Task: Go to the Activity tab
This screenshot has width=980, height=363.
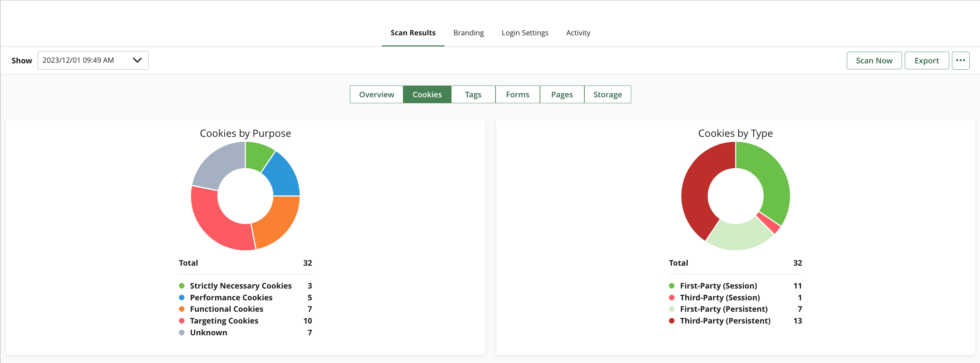Action: pos(577,33)
